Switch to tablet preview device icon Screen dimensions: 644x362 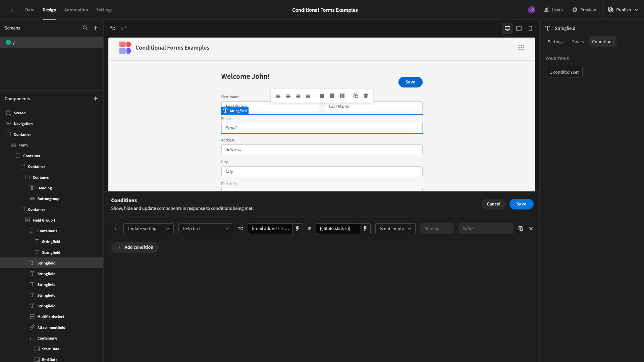tap(519, 28)
